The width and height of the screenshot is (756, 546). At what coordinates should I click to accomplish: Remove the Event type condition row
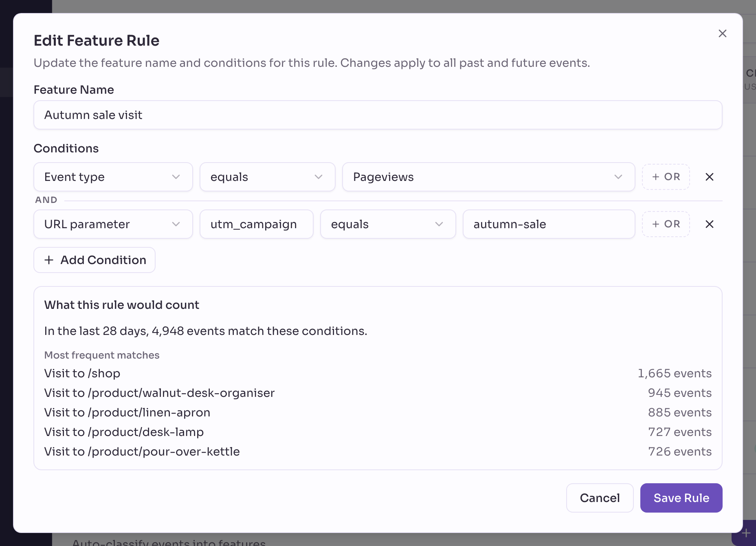click(x=710, y=177)
